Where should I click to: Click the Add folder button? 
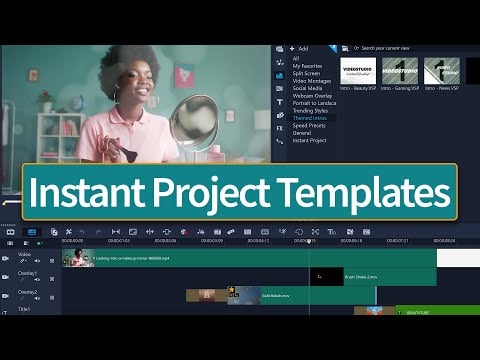pyautogui.click(x=299, y=49)
